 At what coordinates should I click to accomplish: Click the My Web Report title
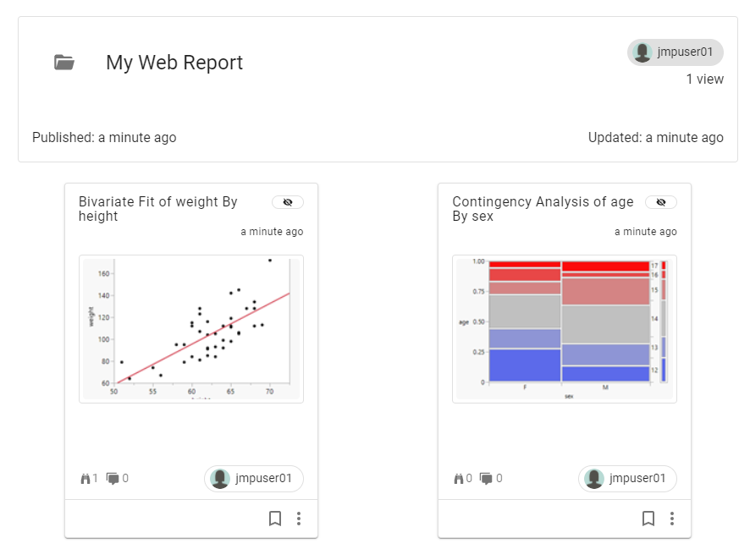[174, 63]
